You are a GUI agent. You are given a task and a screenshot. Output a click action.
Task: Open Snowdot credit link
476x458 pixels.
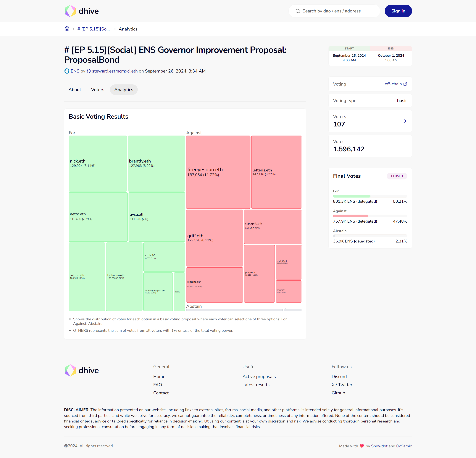click(379, 446)
